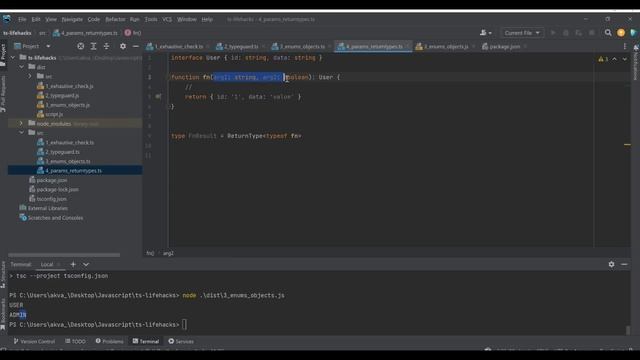The width and height of the screenshot is (640, 360).
Task: Click arg2 in the editor breadcrumb
Action: coord(168,253)
